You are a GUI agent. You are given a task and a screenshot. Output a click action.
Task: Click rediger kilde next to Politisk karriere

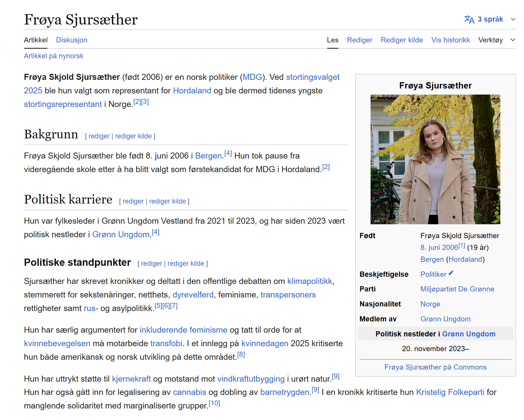pos(168,201)
